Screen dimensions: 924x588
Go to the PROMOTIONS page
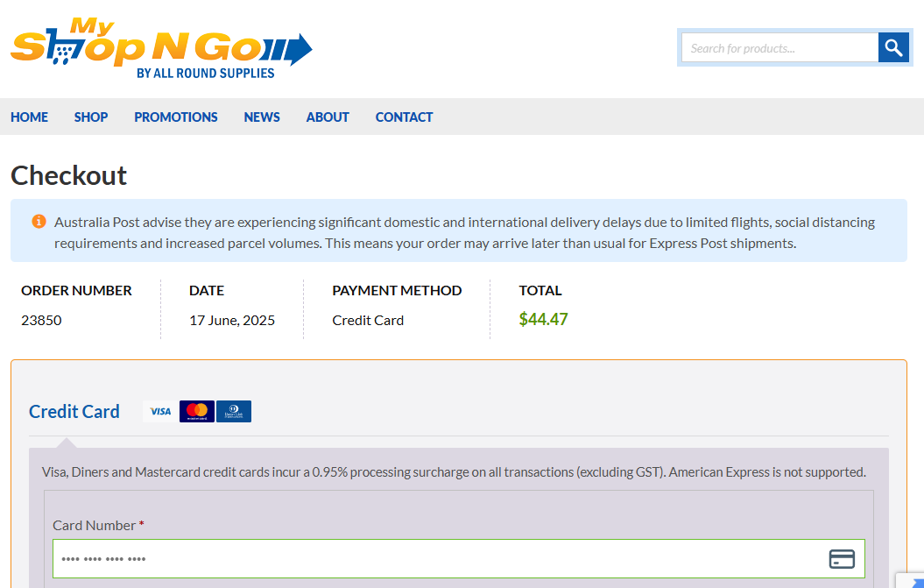click(176, 117)
